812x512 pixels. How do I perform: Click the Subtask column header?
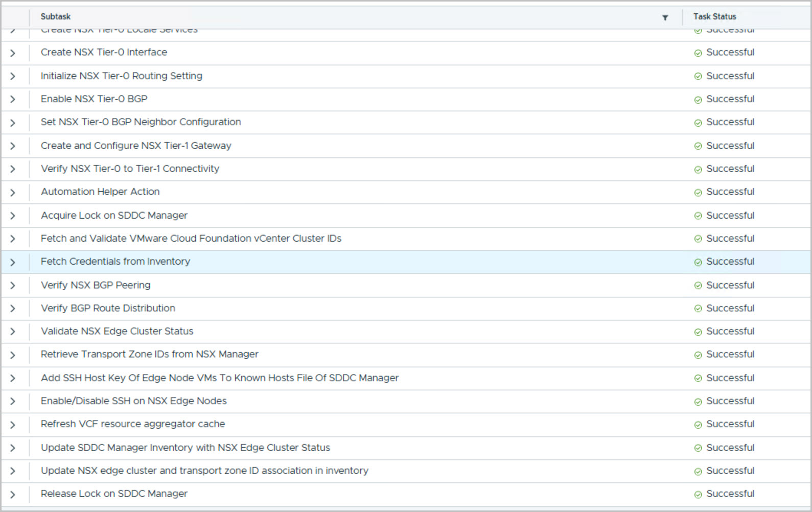pyautogui.click(x=56, y=17)
